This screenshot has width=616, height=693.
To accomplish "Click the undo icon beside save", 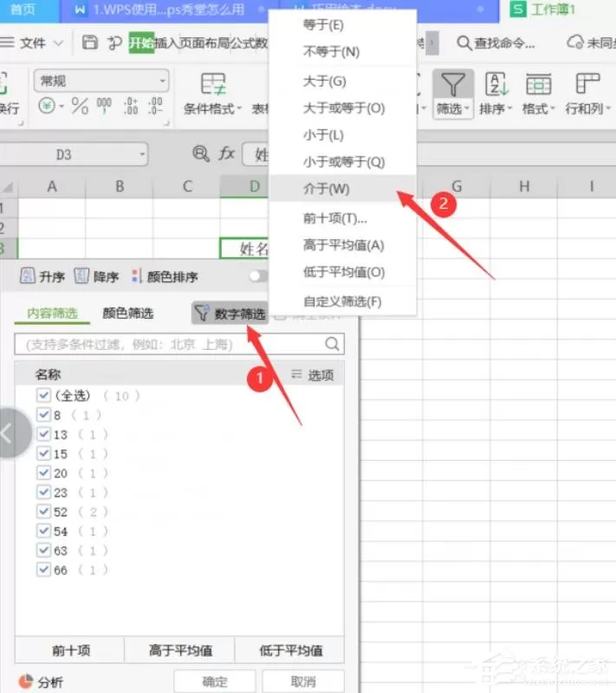I will (114, 42).
